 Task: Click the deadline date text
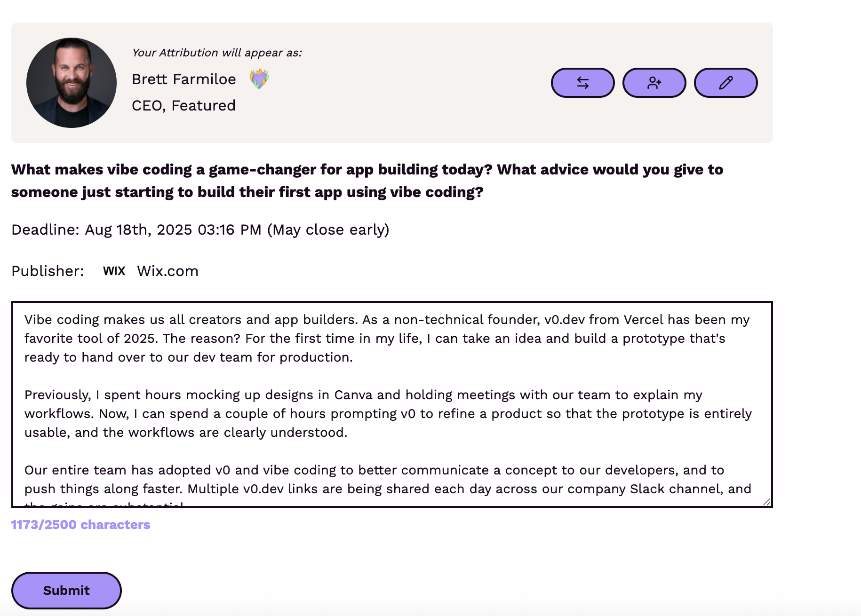pos(200,230)
